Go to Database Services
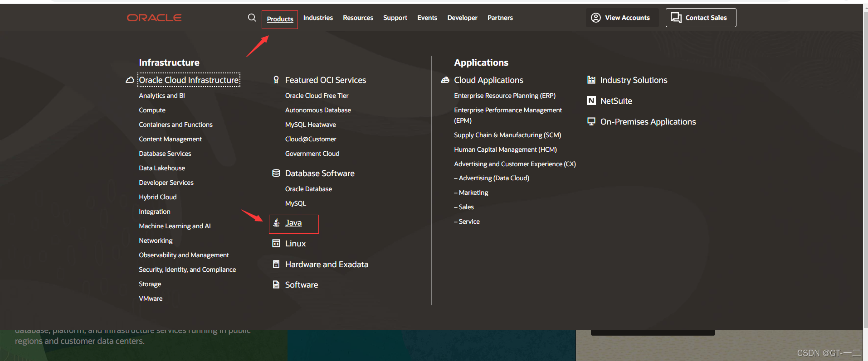The width and height of the screenshot is (868, 361). [165, 154]
